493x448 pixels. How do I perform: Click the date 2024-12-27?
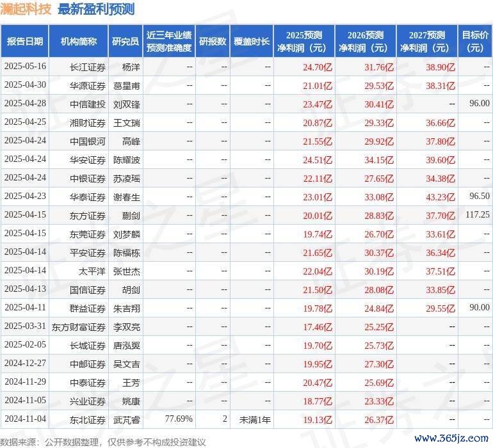coord(25,363)
